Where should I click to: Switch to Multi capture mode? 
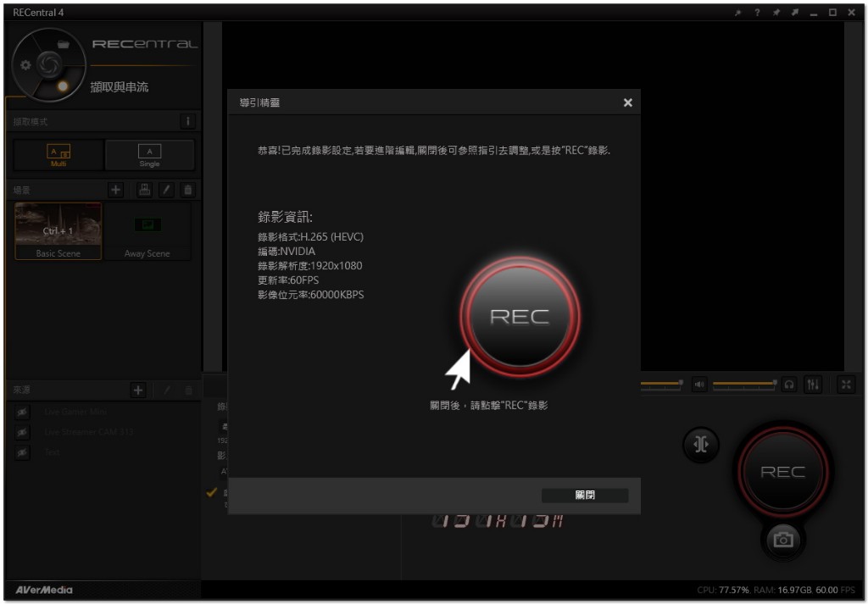pos(58,155)
